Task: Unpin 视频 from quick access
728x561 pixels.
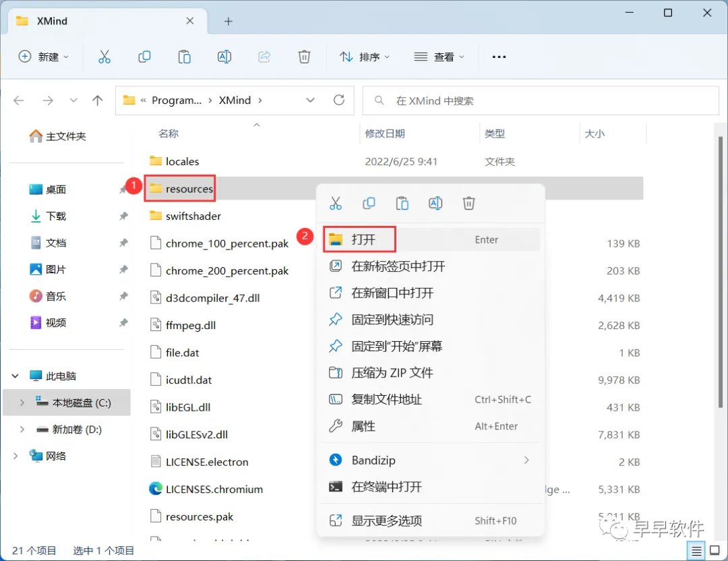Action: pos(123,322)
